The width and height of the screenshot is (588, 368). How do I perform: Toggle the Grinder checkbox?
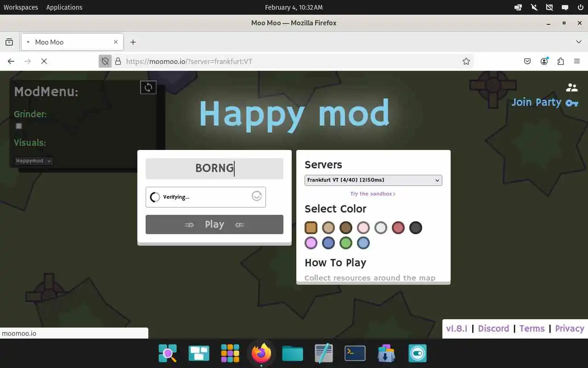point(19,126)
